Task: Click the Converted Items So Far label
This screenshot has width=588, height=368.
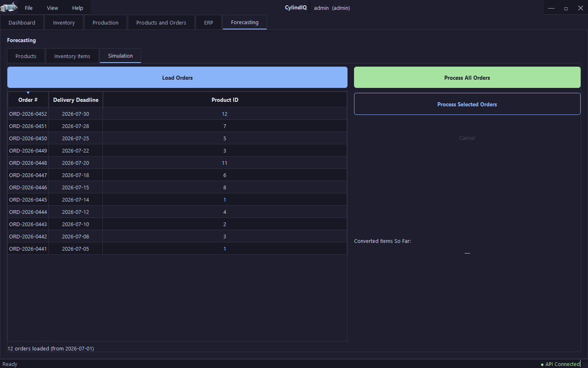Action: (x=383, y=241)
